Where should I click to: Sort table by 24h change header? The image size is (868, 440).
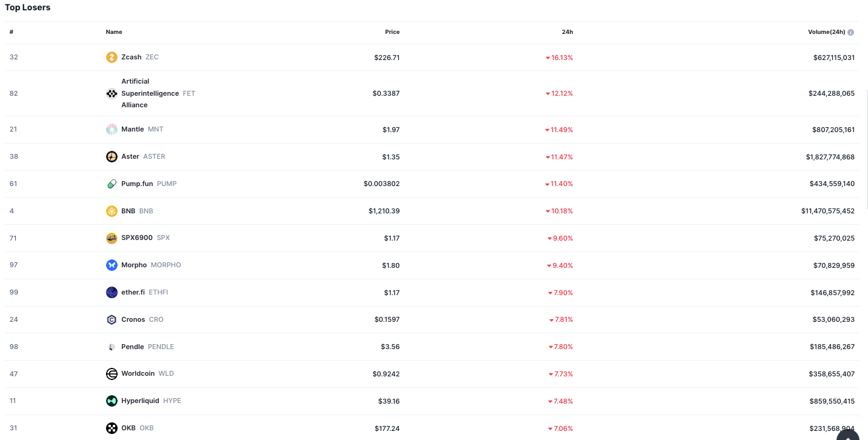click(567, 32)
